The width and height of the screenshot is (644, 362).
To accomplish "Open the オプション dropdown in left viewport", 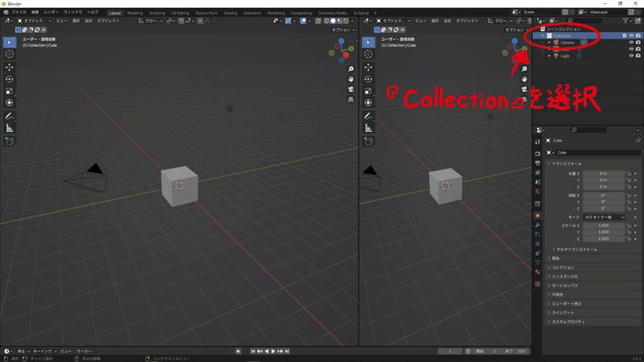I will coord(343,30).
